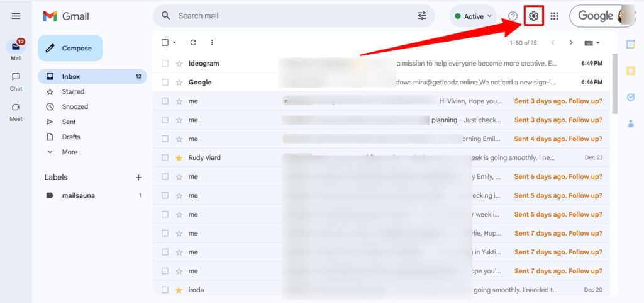Open the main menu hamburger icon
The image size is (644, 303).
click(16, 16)
